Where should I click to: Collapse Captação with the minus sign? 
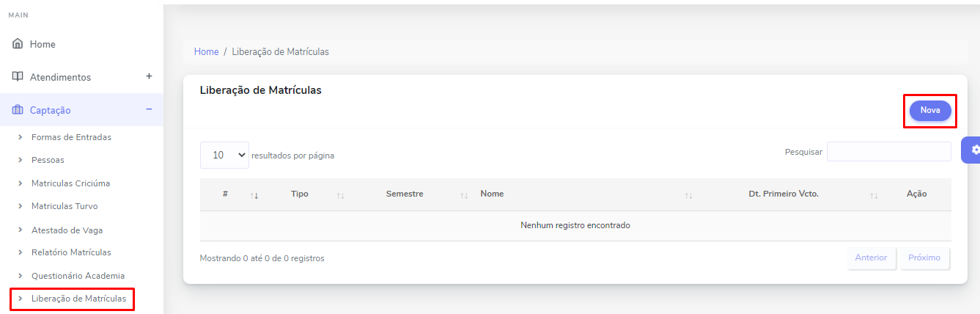click(149, 109)
